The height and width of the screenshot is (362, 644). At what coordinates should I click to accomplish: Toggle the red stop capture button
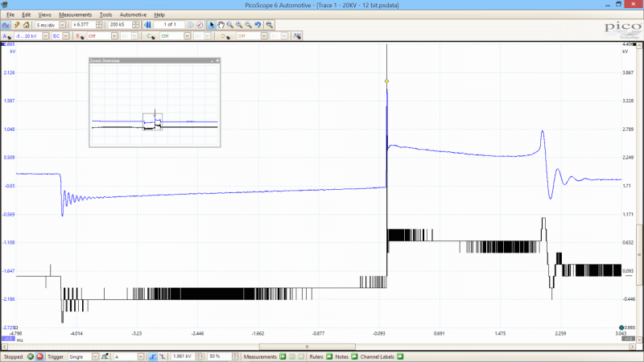(x=39, y=356)
